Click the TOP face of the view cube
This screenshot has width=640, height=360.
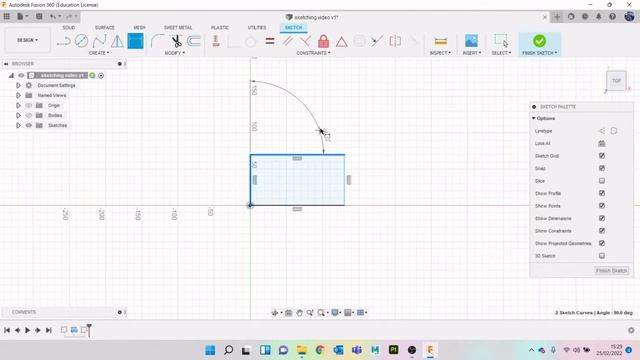pyautogui.click(x=616, y=81)
